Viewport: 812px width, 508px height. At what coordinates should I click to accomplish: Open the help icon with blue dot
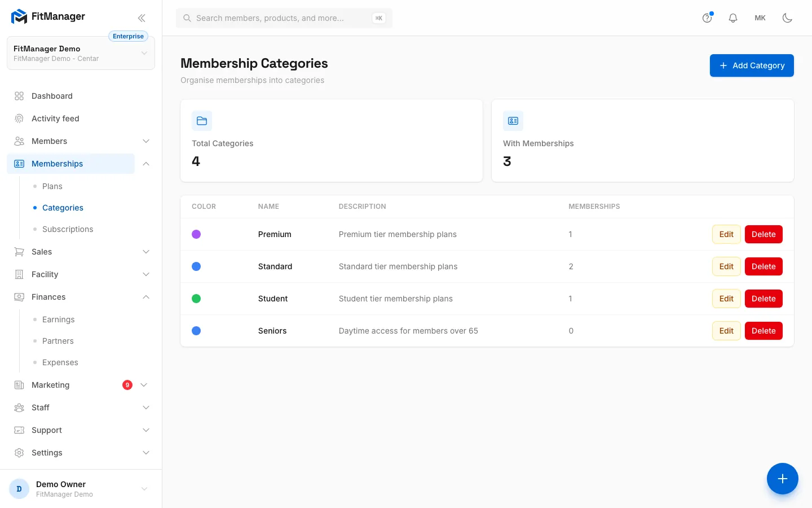click(707, 18)
